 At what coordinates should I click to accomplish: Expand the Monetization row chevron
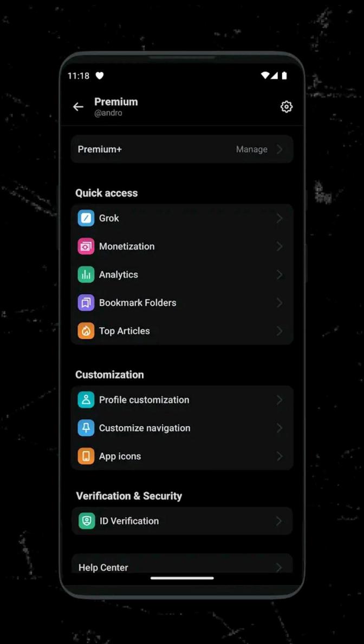(x=279, y=246)
